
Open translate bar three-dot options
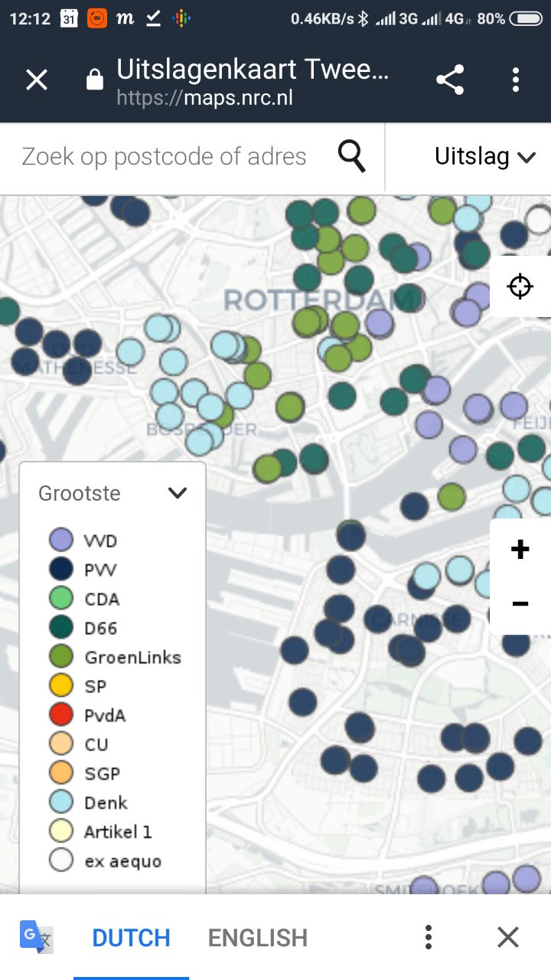pyautogui.click(x=429, y=937)
